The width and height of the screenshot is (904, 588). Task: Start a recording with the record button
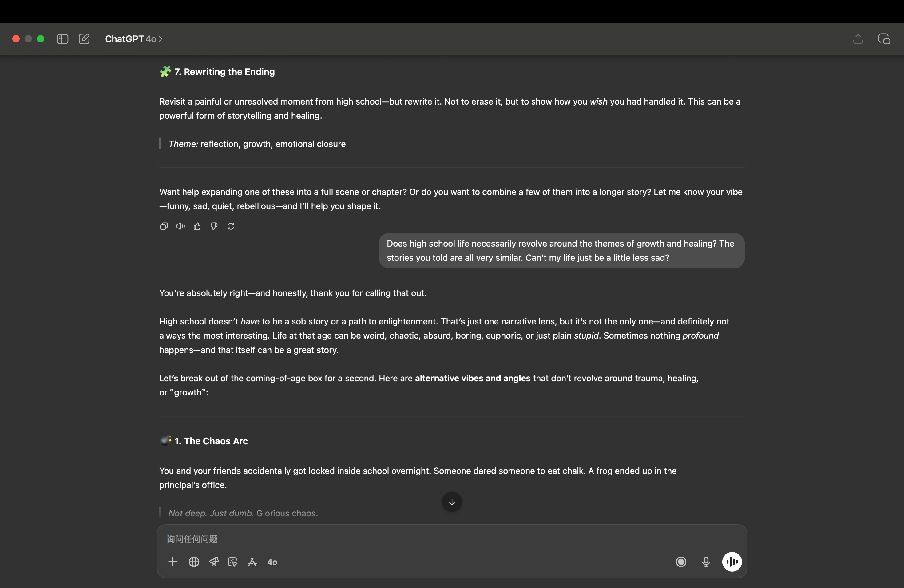tap(681, 562)
